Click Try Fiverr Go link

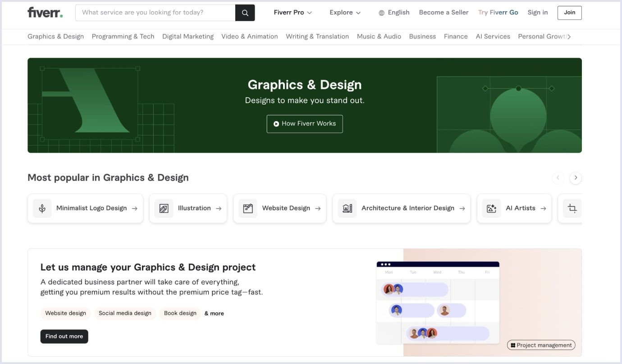point(498,13)
